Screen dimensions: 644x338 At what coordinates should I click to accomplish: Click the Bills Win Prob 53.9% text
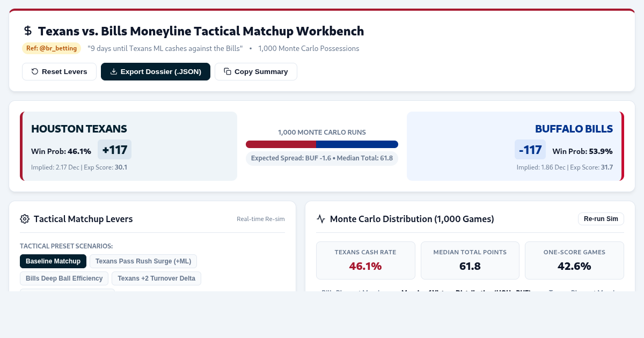click(x=582, y=151)
